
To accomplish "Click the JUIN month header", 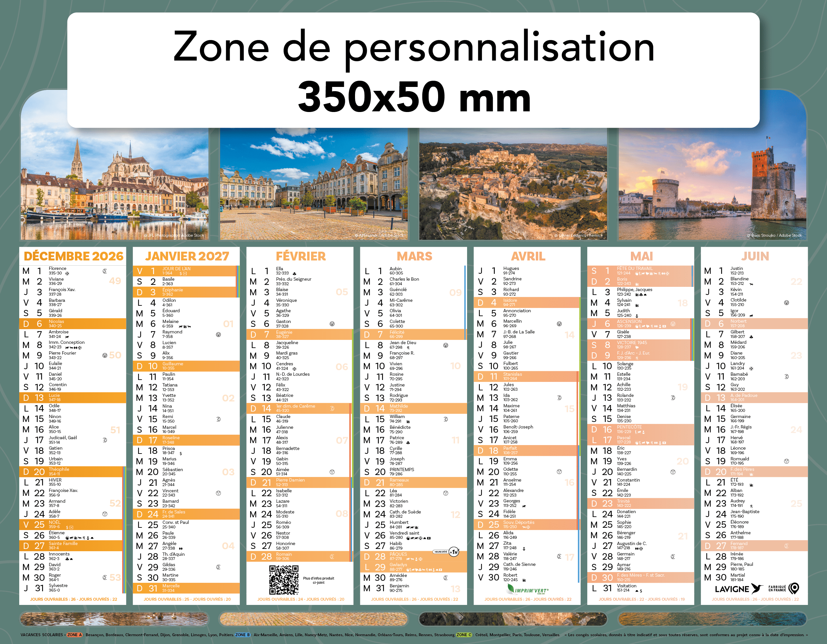I will 755,256.
